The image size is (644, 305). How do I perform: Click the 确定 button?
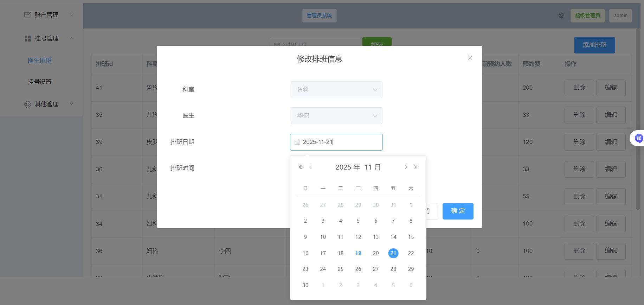(458, 211)
